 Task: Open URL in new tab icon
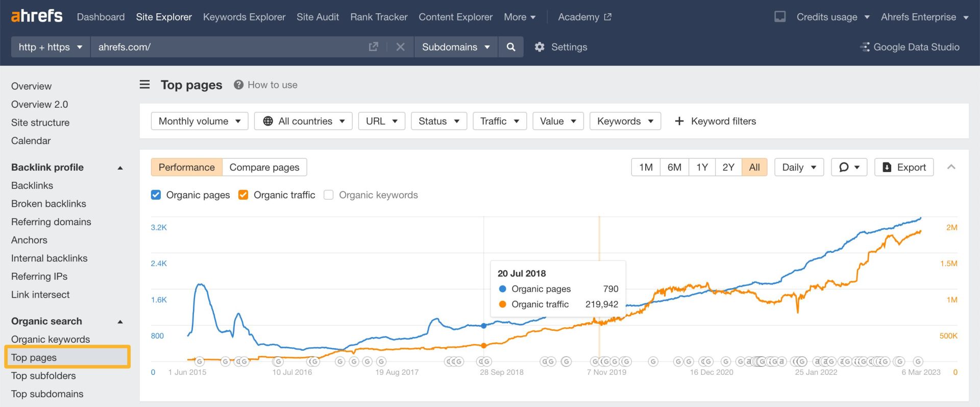coord(373,47)
